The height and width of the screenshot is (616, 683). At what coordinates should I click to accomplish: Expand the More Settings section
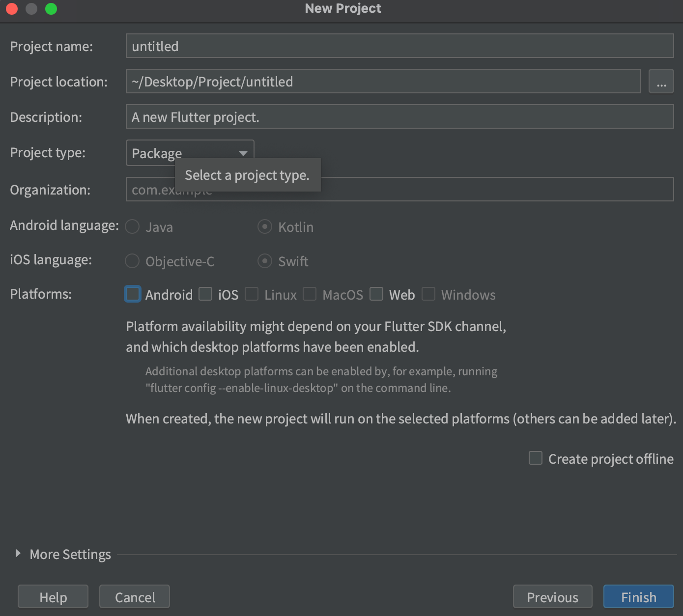[18, 554]
